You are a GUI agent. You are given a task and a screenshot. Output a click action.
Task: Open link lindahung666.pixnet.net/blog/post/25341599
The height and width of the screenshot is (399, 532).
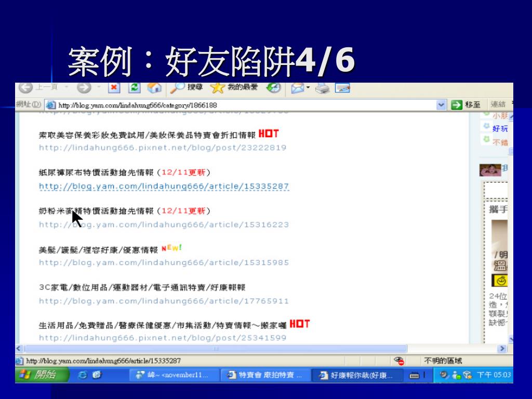pyautogui.click(x=163, y=338)
